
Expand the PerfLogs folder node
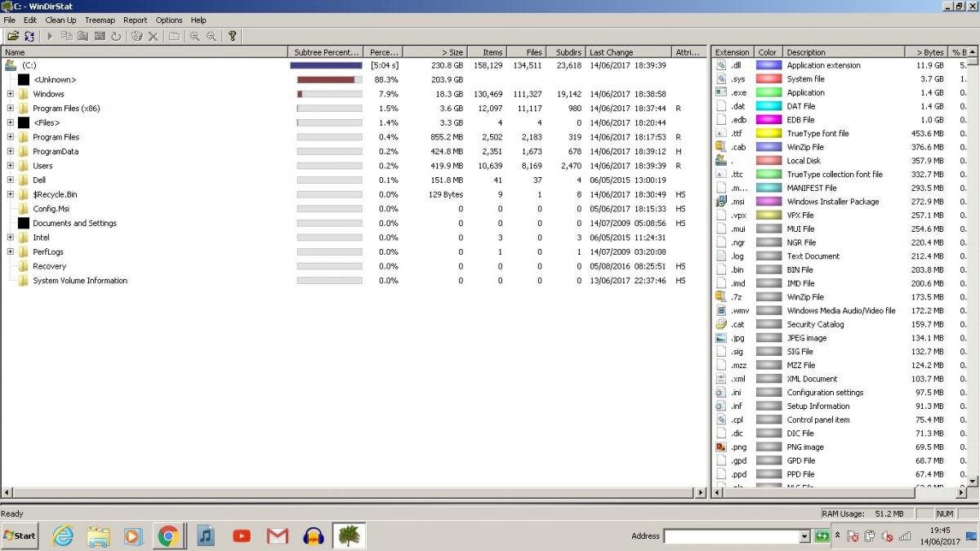(x=11, y=252)
